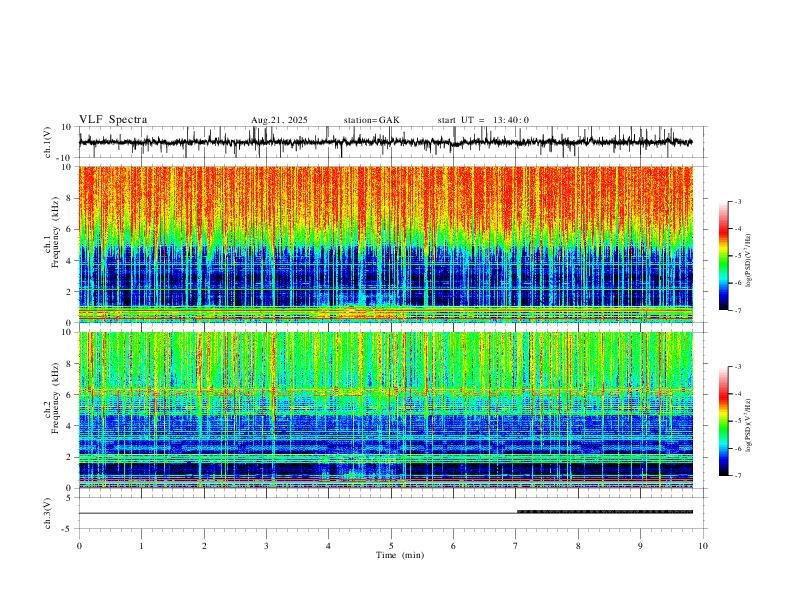Image resolution: width=792 pixels, height=612 pixels.
Task: Click the ch.1 colorbar "log(PSD)" label
Action: point(748,261)
